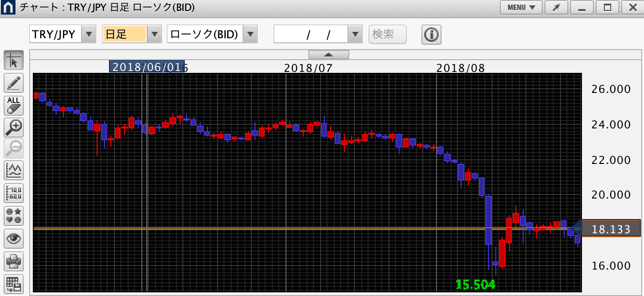Click the 22.000 price axis label
The image size is (644, 296).
pos(611,160)
